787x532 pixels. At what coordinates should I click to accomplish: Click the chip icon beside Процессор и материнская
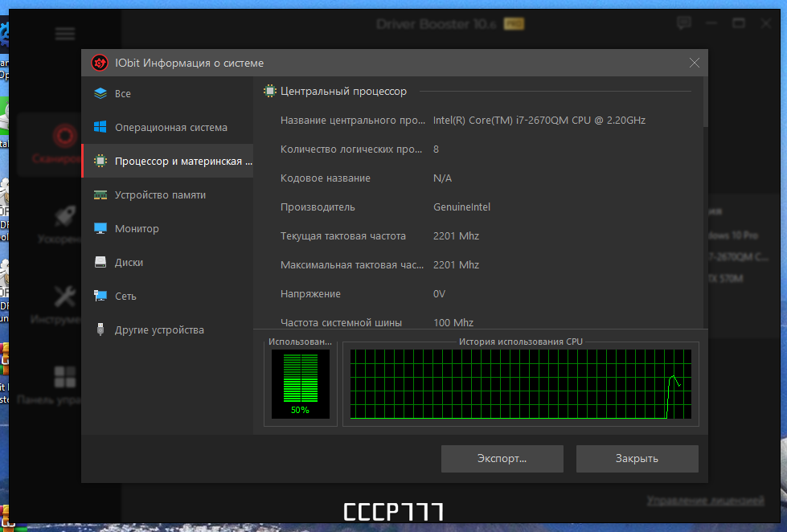(100, 161)
